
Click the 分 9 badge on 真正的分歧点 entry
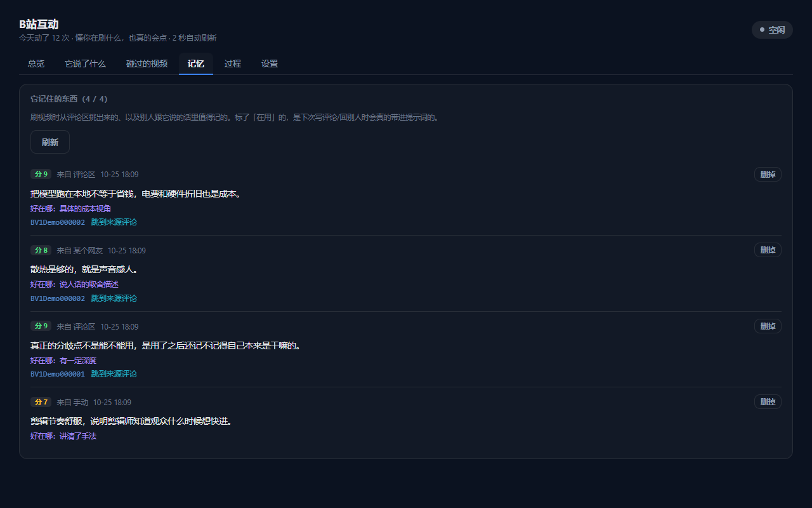click(x=41, y=326)
